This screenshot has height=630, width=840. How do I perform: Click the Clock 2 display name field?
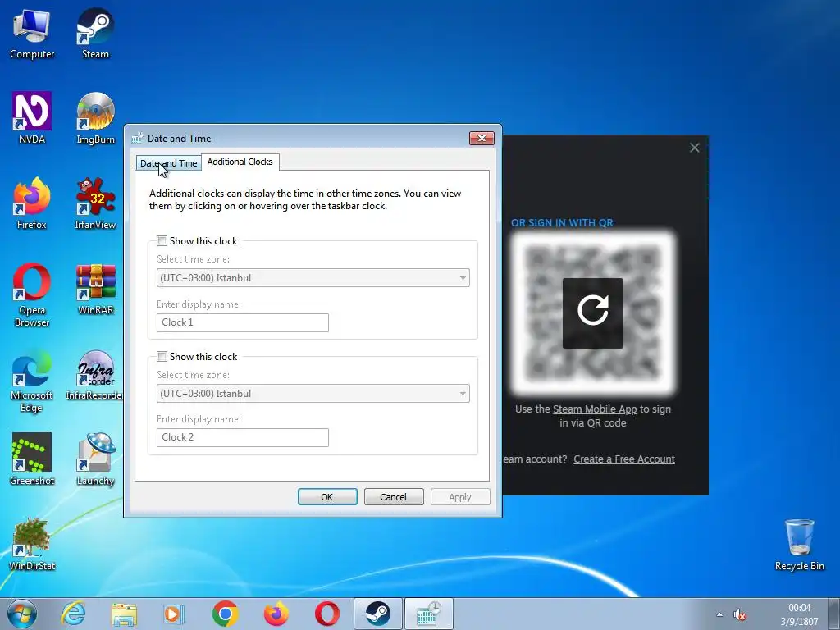tap(243, 438)
